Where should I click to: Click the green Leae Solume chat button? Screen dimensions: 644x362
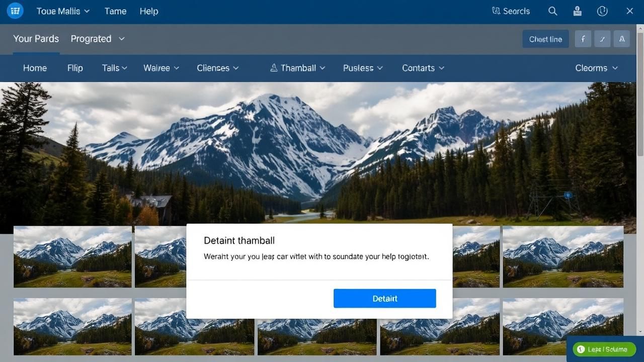pos(603,349)
